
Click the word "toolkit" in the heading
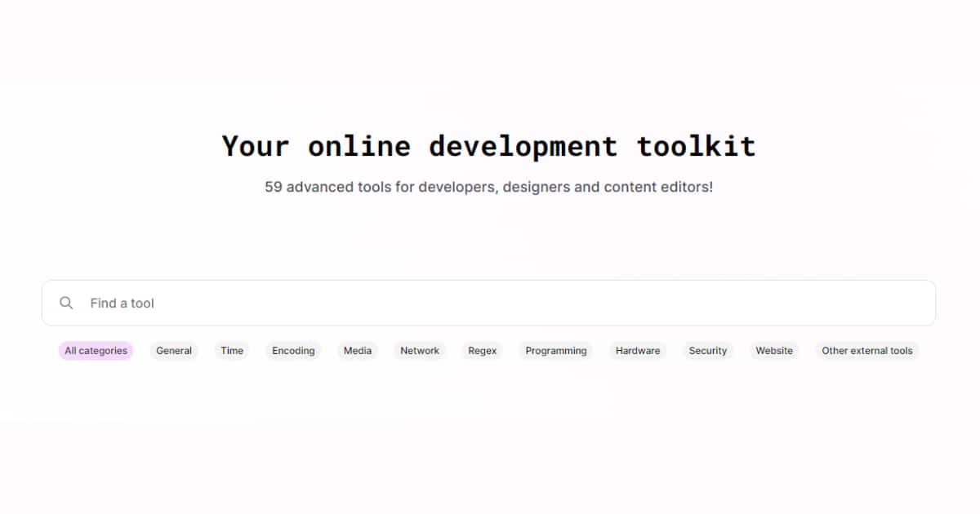pos(696,146)
